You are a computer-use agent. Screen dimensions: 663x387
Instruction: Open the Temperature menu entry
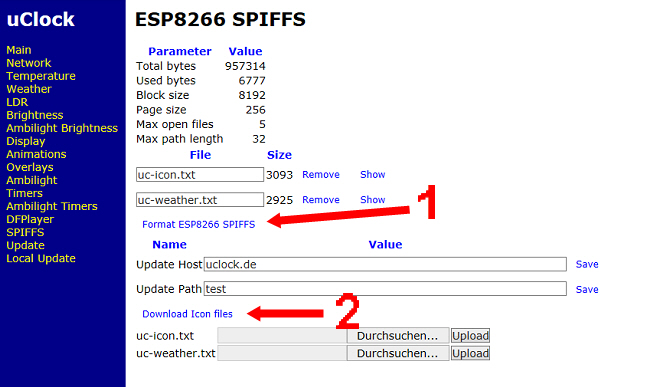tap(41, 76)
